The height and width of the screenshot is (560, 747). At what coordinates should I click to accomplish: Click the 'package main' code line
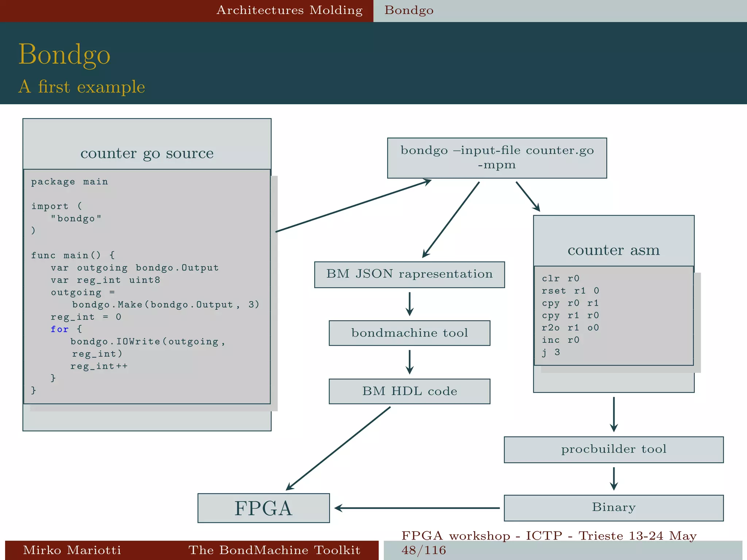[x=69, y=182]
